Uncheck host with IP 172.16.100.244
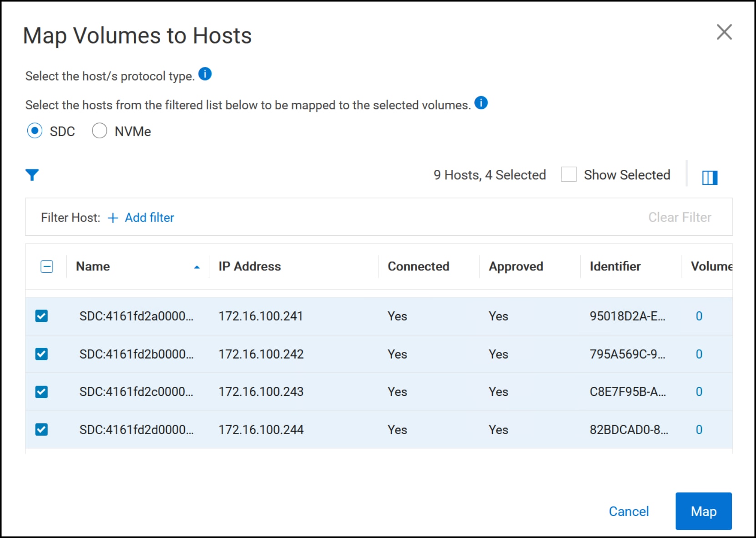This screenshot has height=538, width=756. click(41, 429)
